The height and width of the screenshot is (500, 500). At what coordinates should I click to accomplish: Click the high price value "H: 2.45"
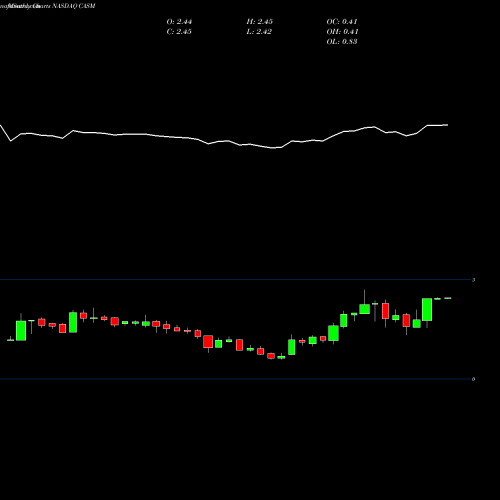pos(260,22)
